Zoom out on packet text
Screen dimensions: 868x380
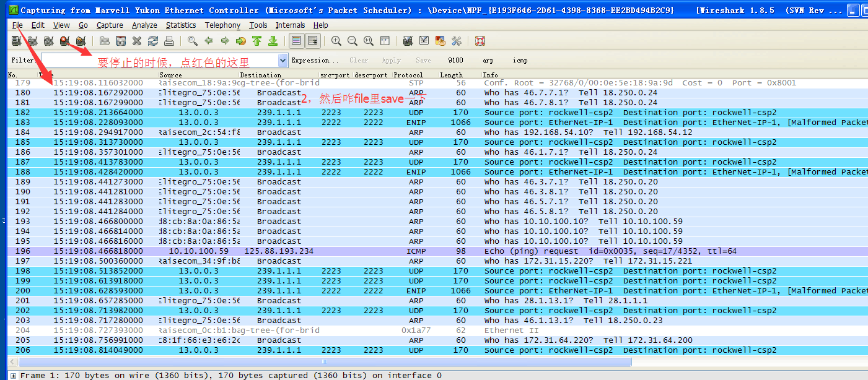click(x=353, y=41)
